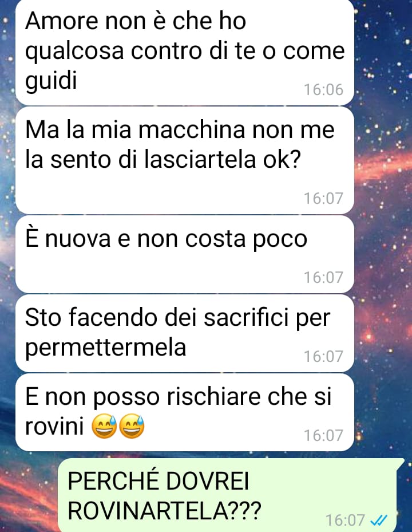The image size is (412, 532).
Task: Select the 'È nuova e non costa poco' message
Action: coord(185,254)
